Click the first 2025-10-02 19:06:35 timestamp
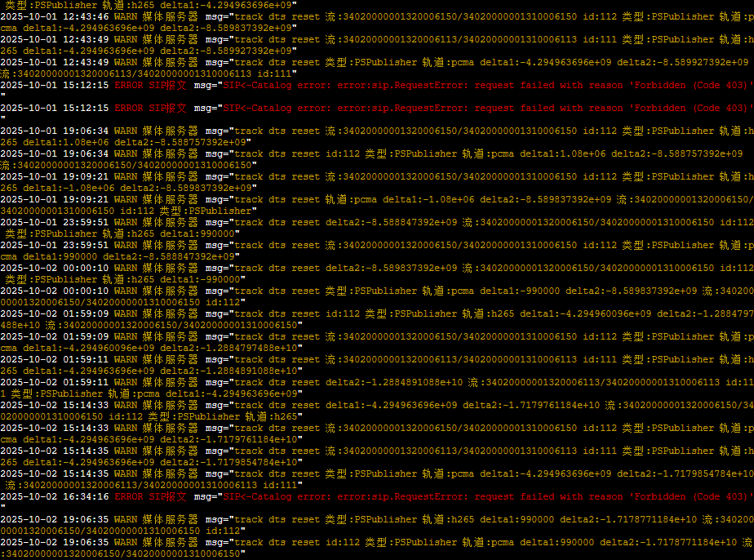Viewport: 754px width, 560px height. click(55, 519)
